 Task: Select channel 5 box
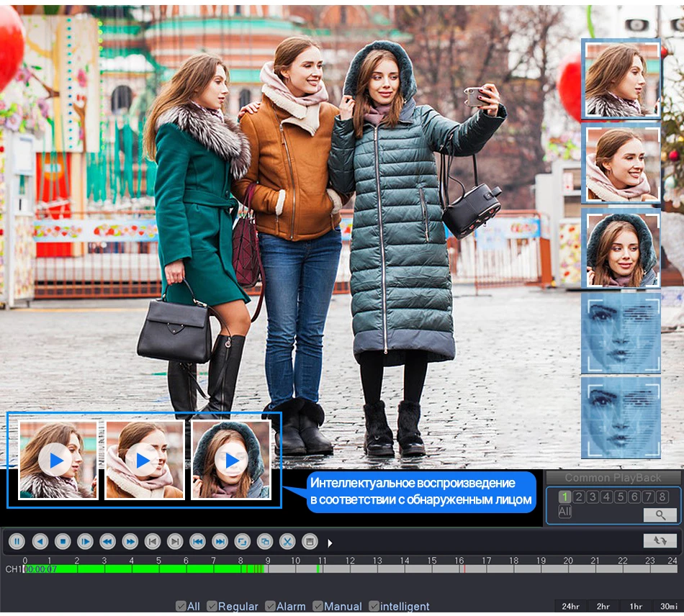(621, 497)
